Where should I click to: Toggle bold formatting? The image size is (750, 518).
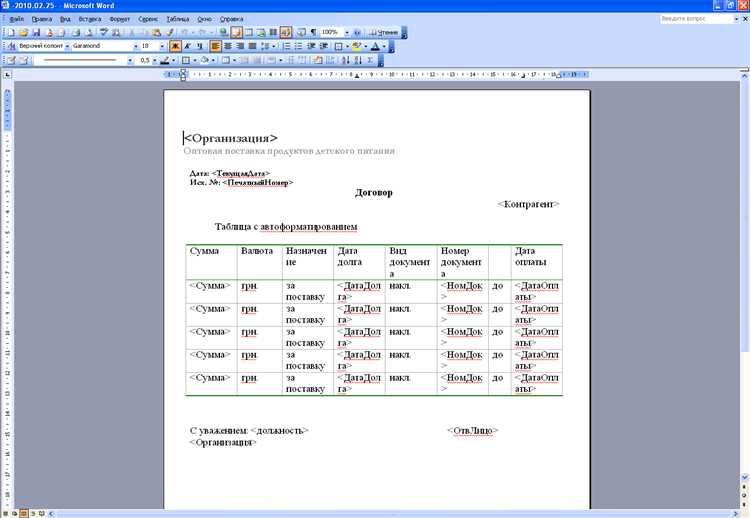pyautogui.click(x=175, y=46)
